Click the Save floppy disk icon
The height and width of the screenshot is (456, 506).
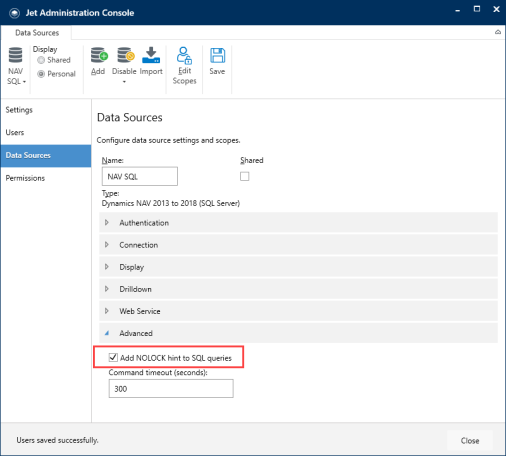217,55
